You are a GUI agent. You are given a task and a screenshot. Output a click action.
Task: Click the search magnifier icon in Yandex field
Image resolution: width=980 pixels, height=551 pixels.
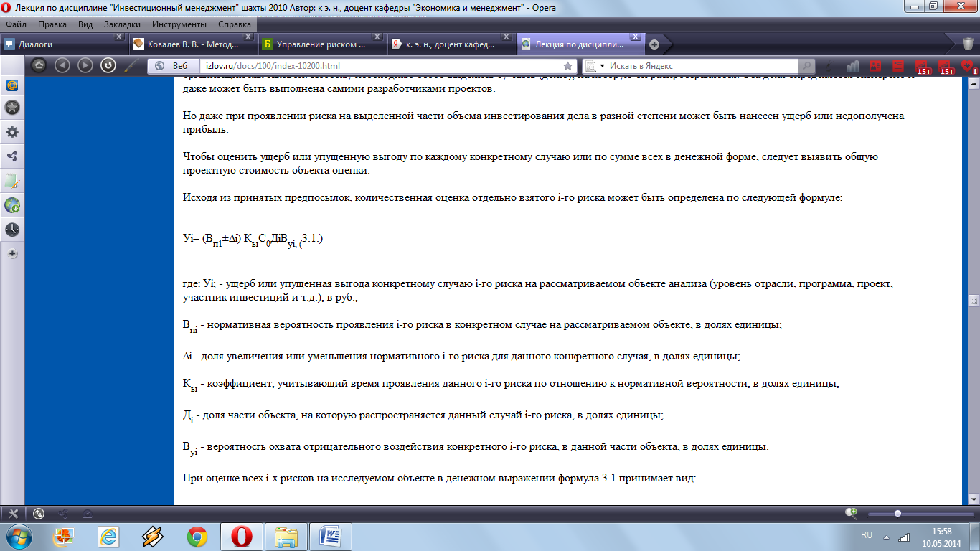point(807,65)
